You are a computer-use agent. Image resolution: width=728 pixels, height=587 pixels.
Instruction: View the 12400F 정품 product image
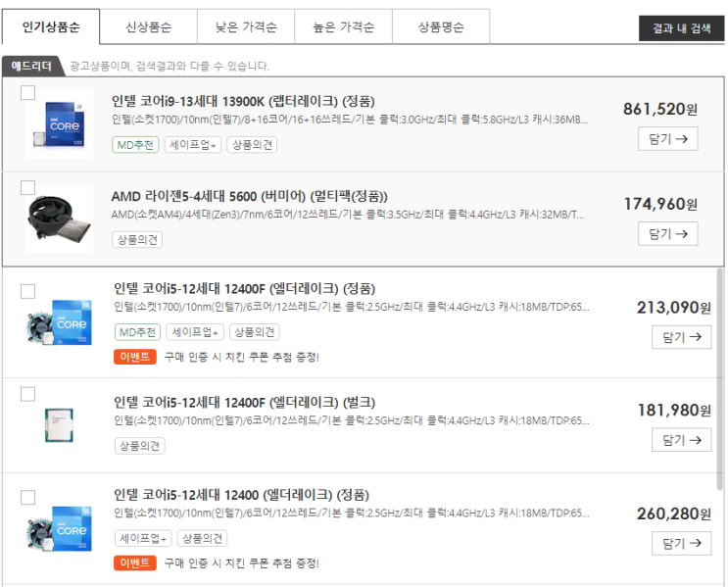click(x=59, y=322)
